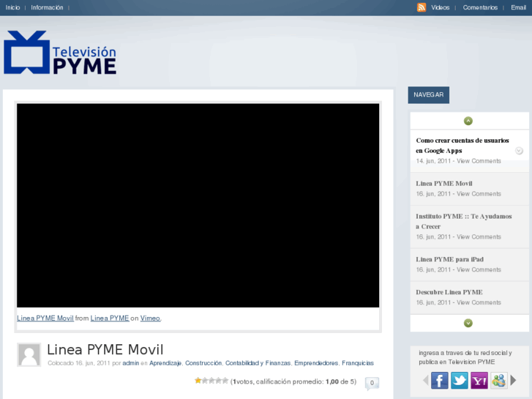This screenshot has width=532, height=399.
Task: Open Linea PYME para iPad video
Action: coord(449,259)
